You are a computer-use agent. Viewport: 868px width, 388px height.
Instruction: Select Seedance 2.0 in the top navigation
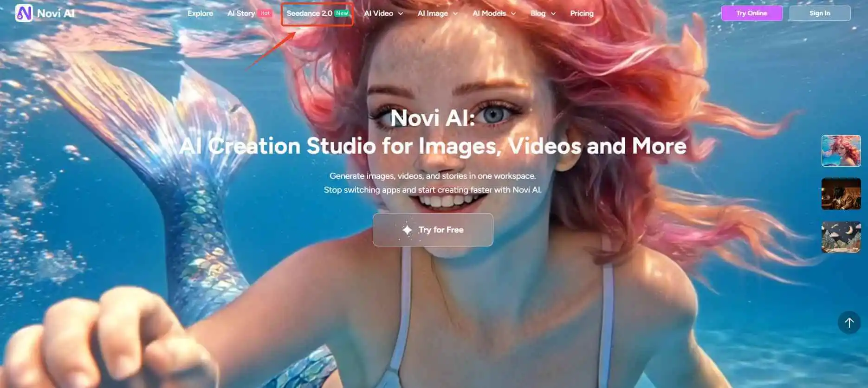click(309, 13)
